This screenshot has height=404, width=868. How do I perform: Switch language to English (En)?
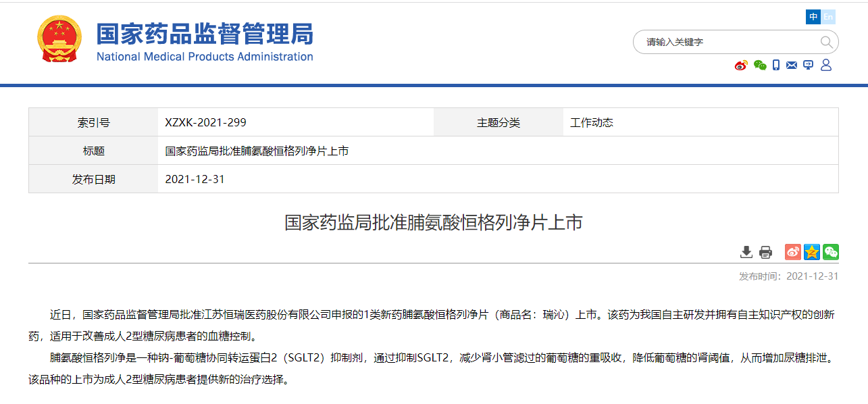828,17
